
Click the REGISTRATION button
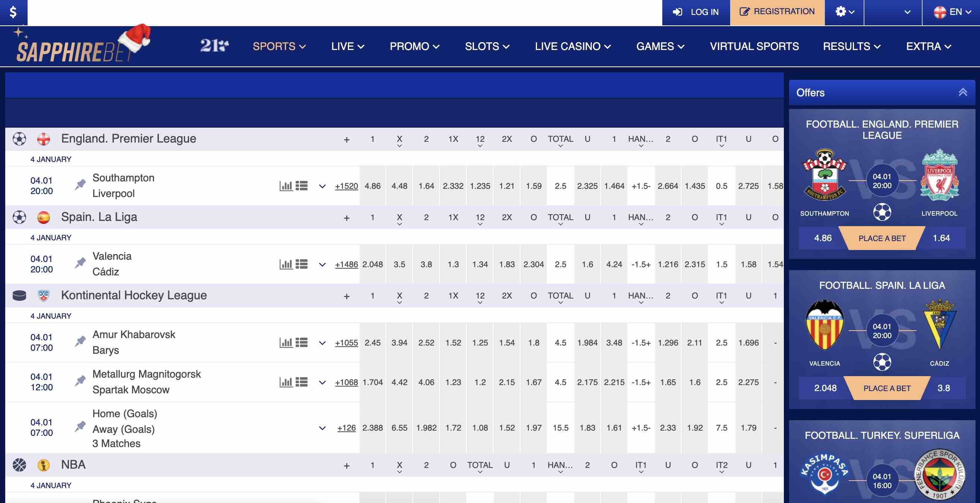click(777, 12)
